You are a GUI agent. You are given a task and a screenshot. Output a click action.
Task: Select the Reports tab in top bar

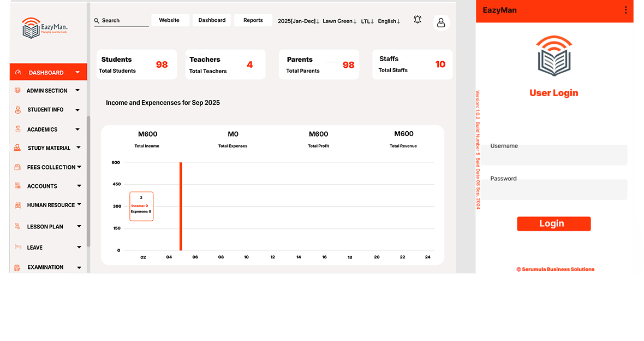[253, 20]
